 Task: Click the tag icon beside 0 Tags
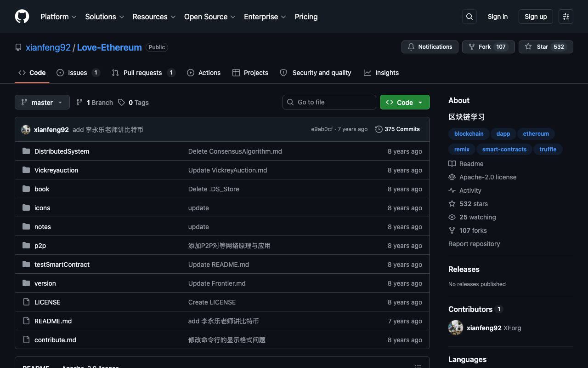click(121, 102)
